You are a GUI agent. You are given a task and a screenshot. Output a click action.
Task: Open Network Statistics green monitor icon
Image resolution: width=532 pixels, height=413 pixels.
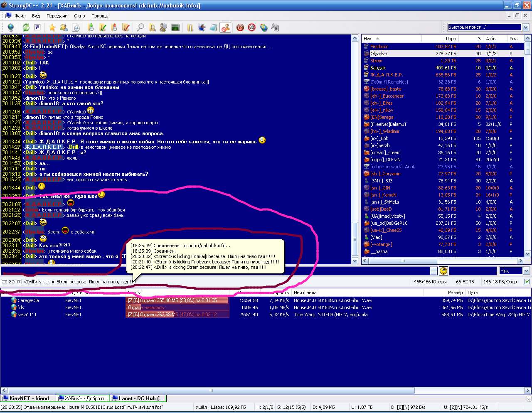point(175,27)
